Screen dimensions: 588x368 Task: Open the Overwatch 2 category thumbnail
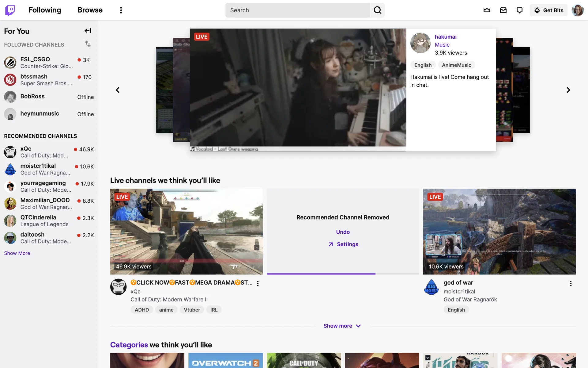225,361
